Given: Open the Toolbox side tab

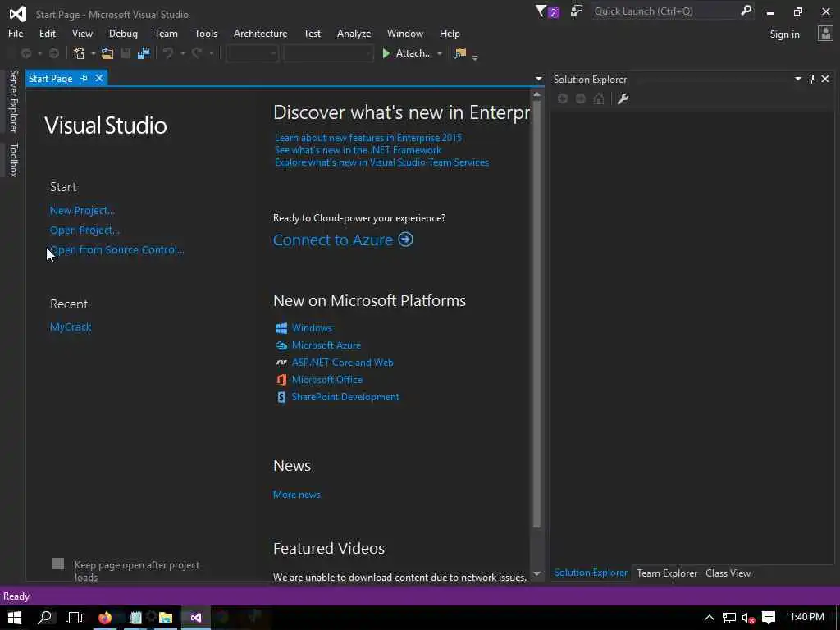Looking at the screenshot, I should (x=13, y=160).
